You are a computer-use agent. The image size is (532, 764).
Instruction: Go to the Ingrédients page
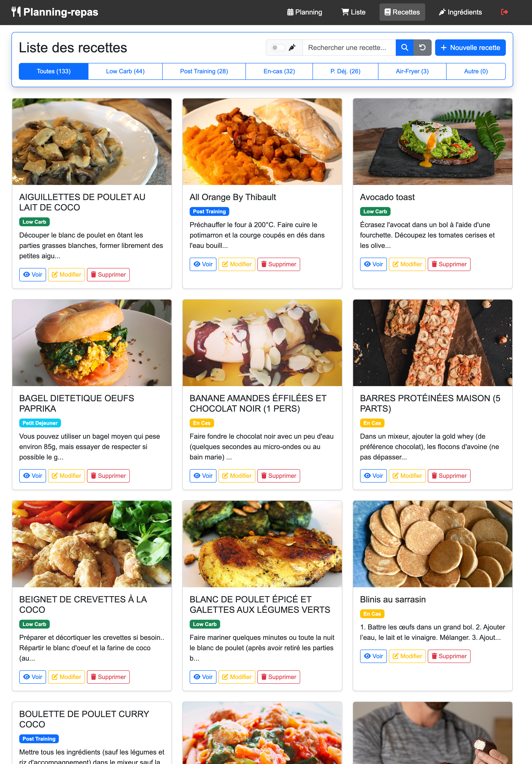pos(460,12)
